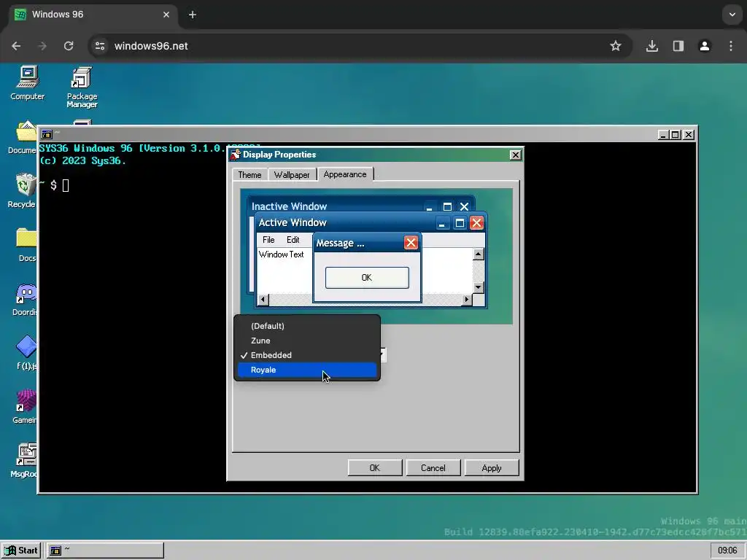
Task: Open the Start menu
Action: click(x=21, y=551)
